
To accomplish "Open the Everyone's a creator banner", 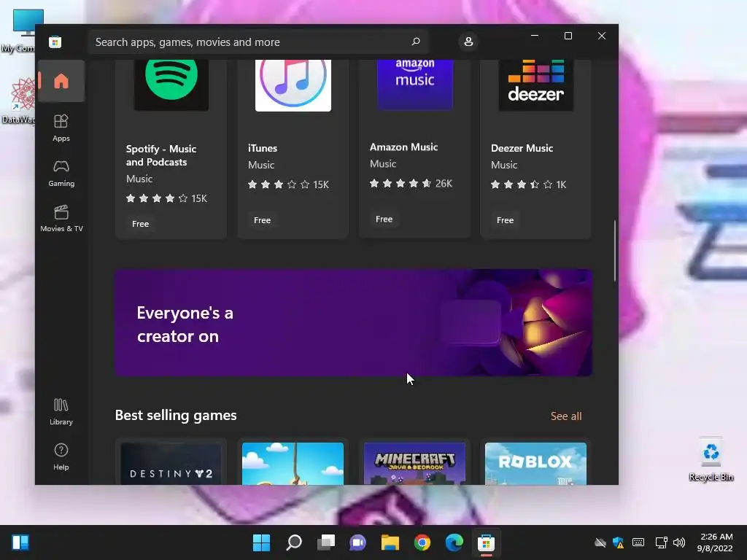I will click(354, 323).
